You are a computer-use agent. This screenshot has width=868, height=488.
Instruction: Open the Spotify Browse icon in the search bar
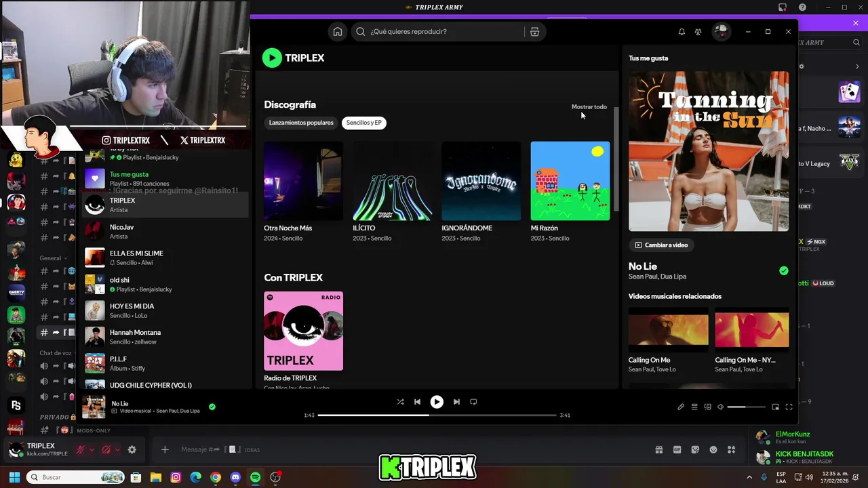[x=535, y=32]
